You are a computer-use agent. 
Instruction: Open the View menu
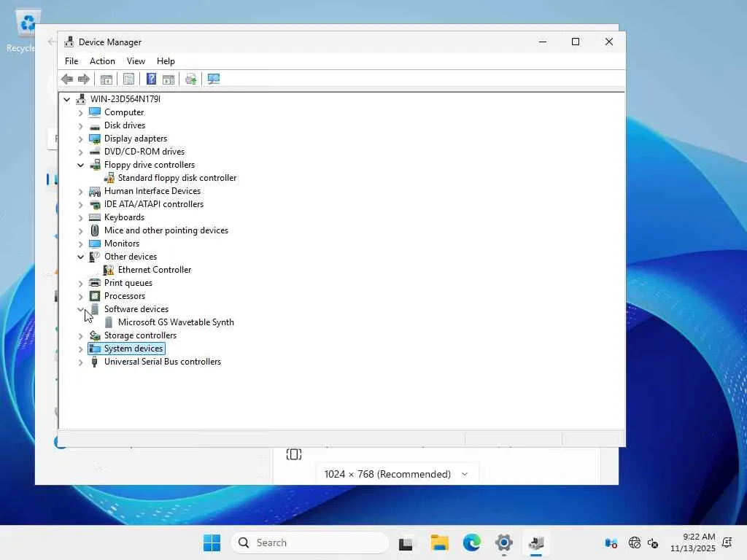point(136,61)
